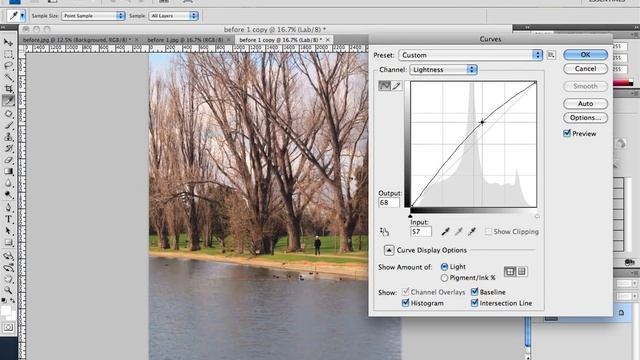Click the black point input slider under curve
Viewport: 640px width, 360px height.
410,216
